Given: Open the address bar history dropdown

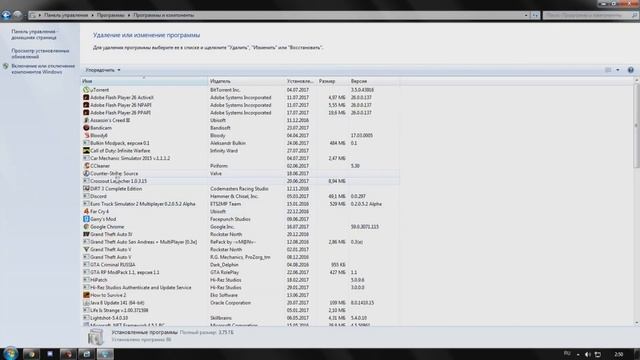Looking at the screenshot, I should point(526,16).
